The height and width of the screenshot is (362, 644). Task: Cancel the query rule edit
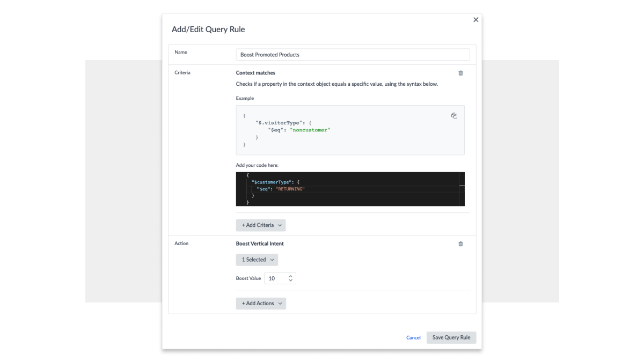413,338
